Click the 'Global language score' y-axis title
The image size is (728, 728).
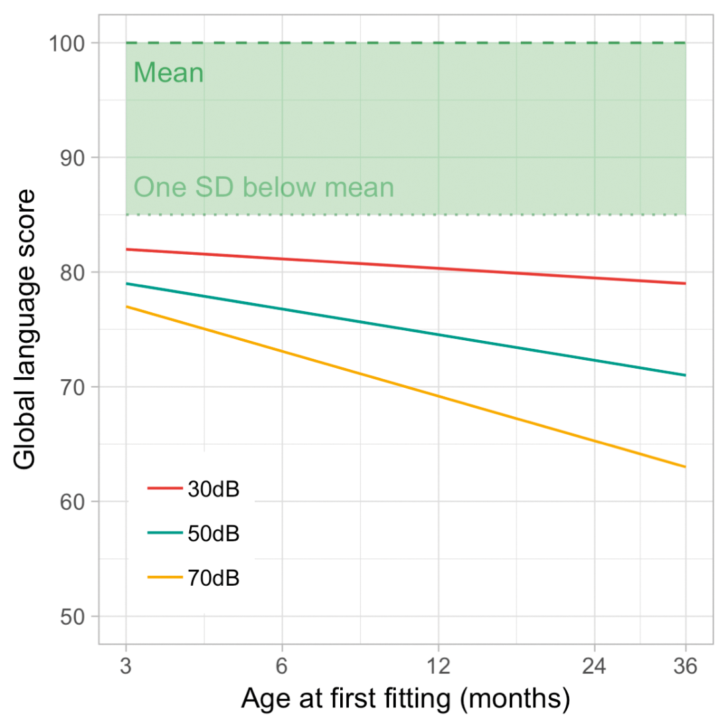[25, 330]
